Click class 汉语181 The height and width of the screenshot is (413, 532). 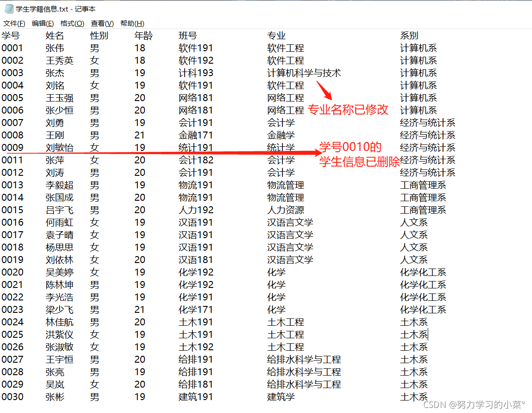coord(196,260)
